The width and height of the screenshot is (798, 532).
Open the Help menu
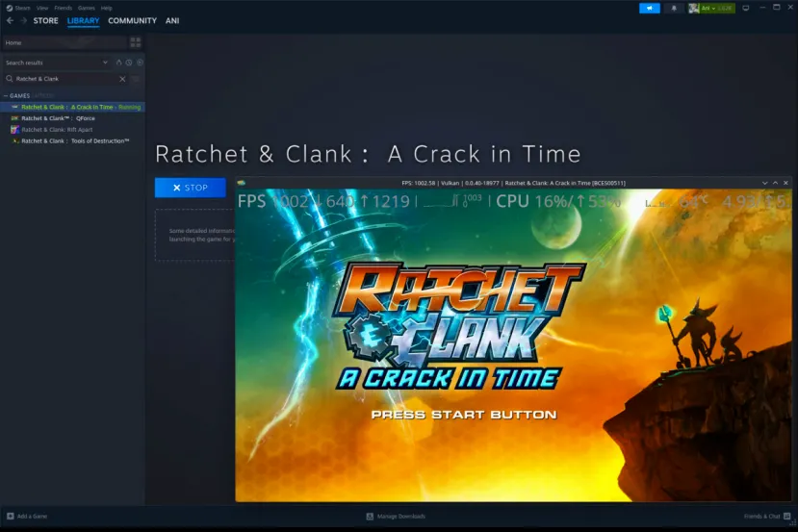pyautogui.click(x=106, y=8)
